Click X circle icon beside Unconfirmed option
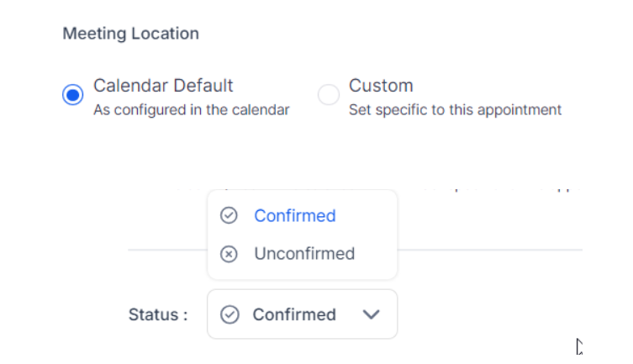This screenshot has height=364, width=633. (229, 254)
